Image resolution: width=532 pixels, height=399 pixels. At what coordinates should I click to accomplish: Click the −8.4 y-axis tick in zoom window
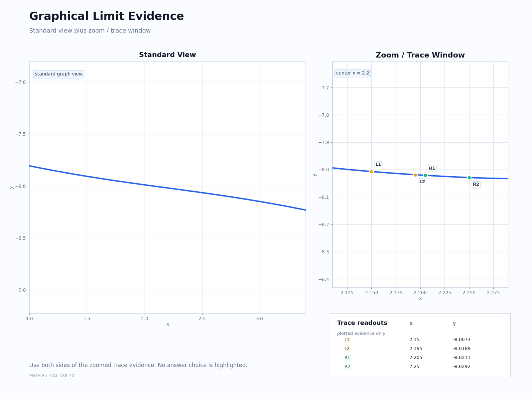tap(324, 279)
